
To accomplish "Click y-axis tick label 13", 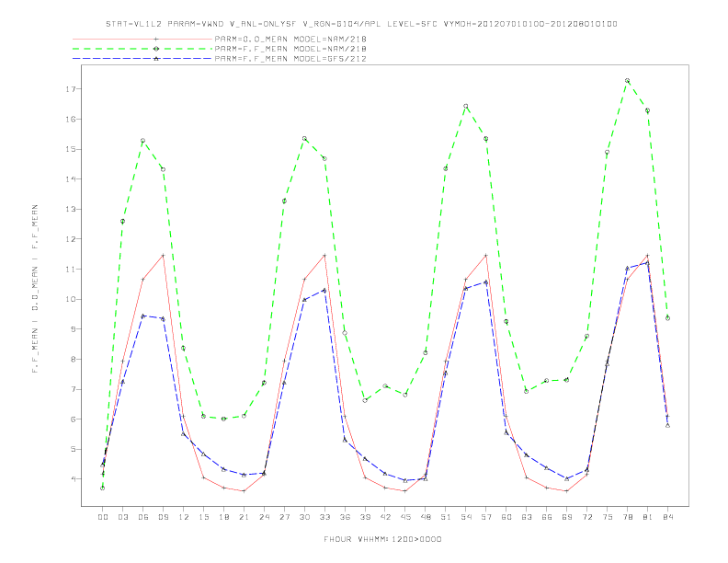I will (70, 209).
